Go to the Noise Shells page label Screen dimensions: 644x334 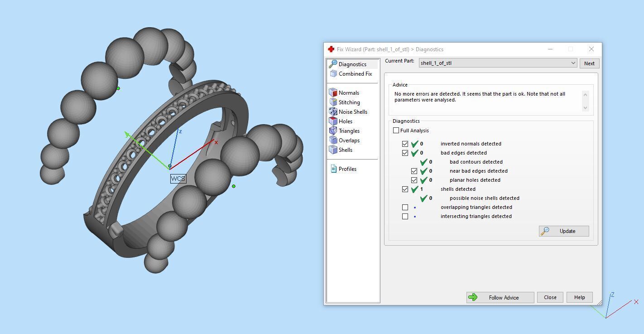point(353,112)
